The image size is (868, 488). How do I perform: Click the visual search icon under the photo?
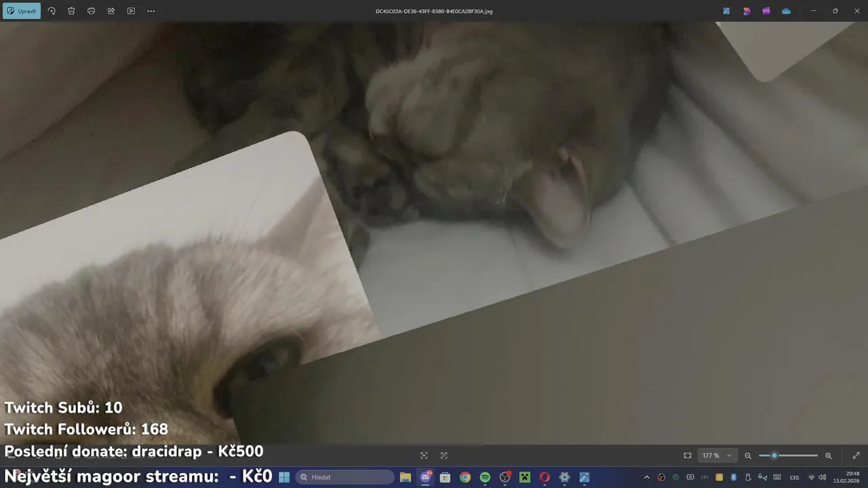(x=424, y=455)
